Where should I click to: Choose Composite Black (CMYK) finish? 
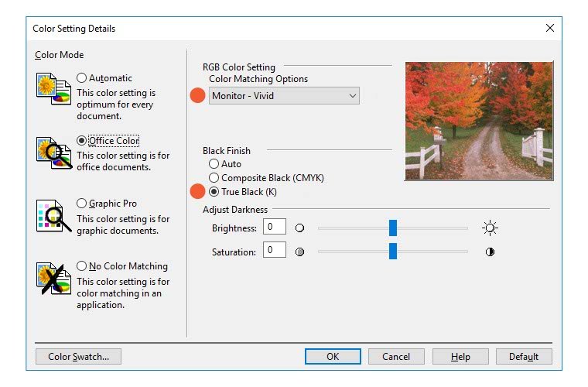(x=214, y=178)
